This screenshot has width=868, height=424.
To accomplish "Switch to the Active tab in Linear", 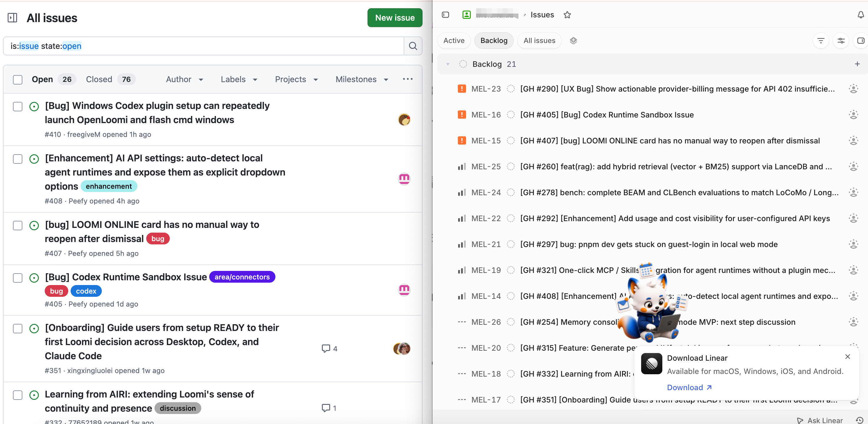I will click(x=453, y=41).
